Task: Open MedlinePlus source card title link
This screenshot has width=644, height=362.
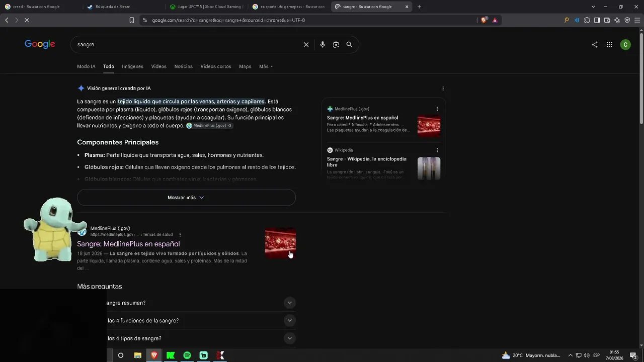Action: pos(362,118)
